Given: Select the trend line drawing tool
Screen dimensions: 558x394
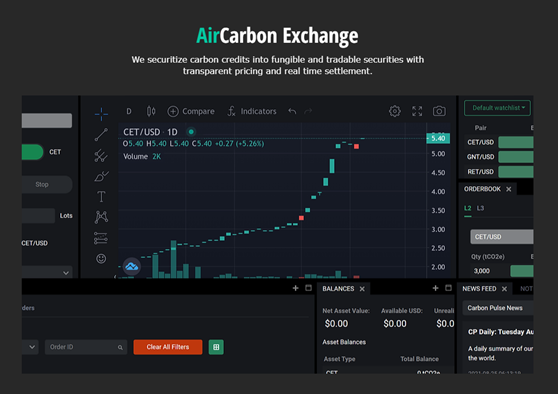Looking at the screenshot, I should pos(101,135).
